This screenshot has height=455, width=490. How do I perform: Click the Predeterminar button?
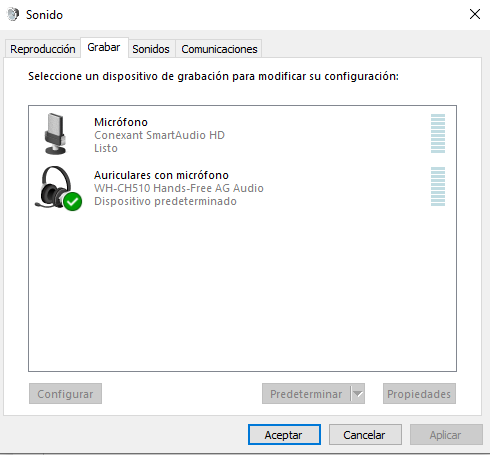[306, 394]
